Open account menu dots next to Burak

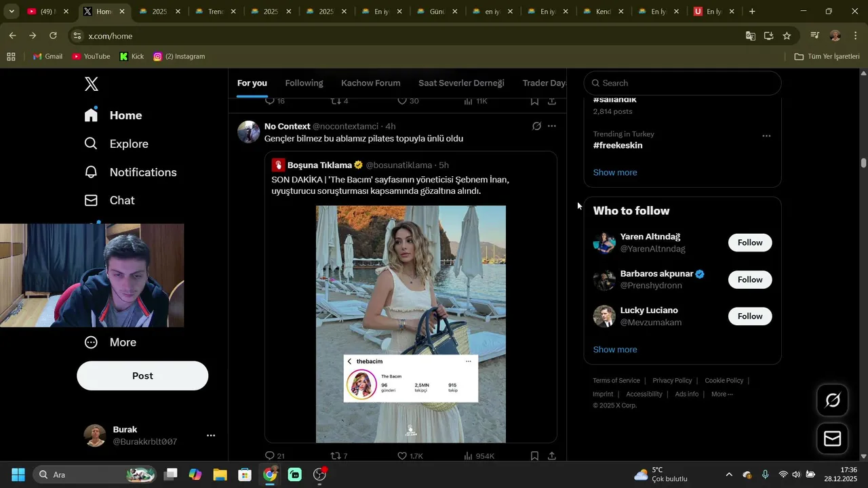[211, 436]
